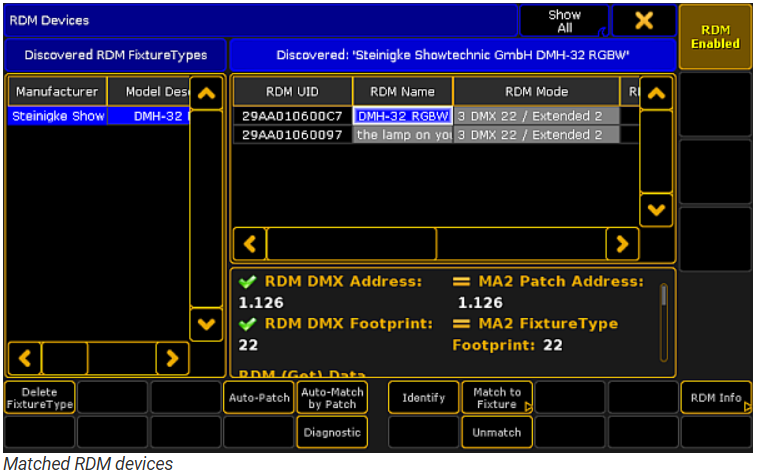757x472 pixels.
Task: Click the RDM DMX Footprint checkmark
Action: click(248, 323)
